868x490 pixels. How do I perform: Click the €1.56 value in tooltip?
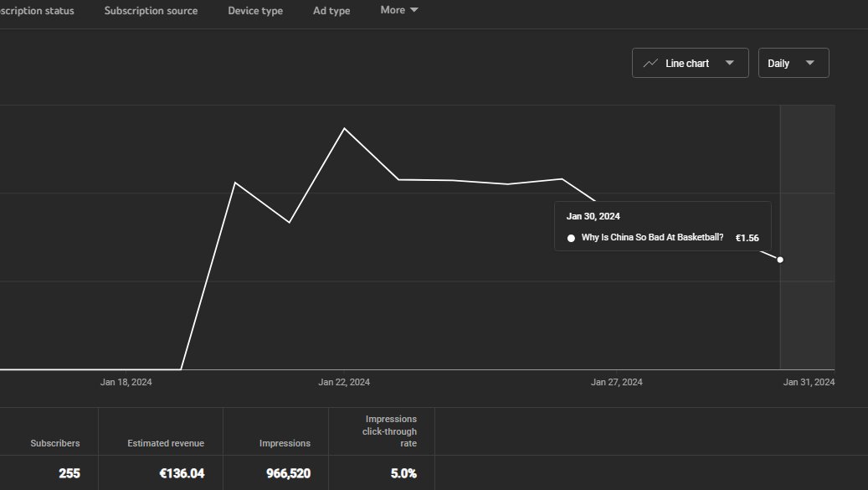click(x=747, y=238)
